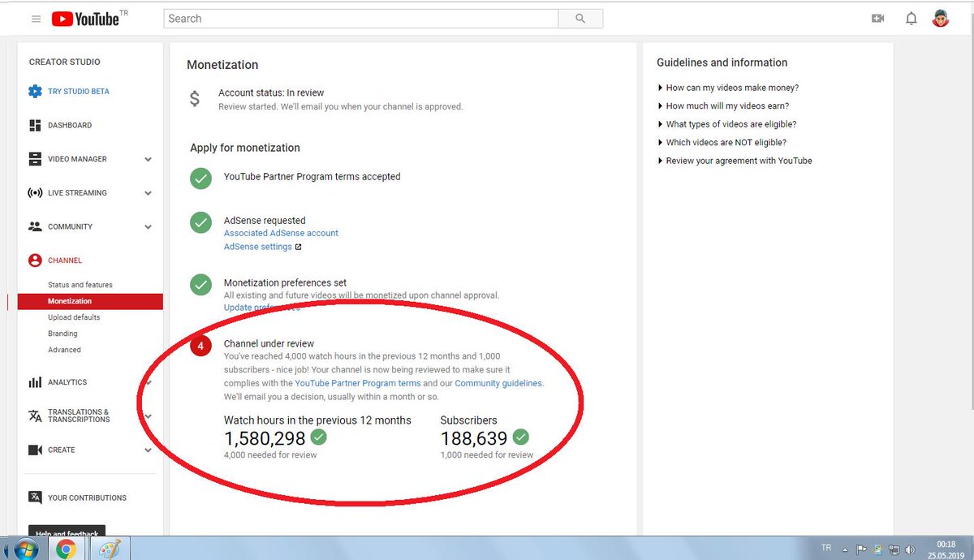Select Status and features in sidebar
Image resolution: width=974 pixels, height=560 pixels.
80,285
